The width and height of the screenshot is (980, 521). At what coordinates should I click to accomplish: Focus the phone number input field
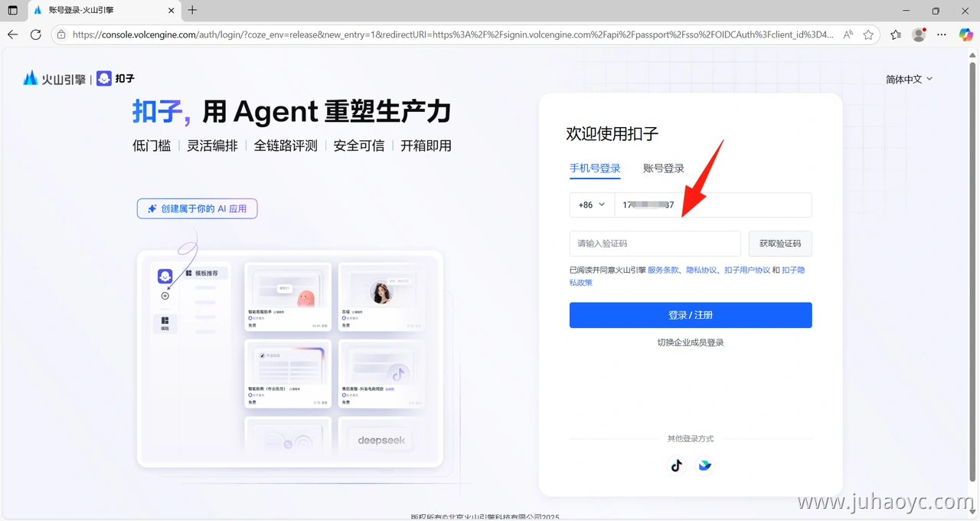pyautogui.click(x=713, y=205)
